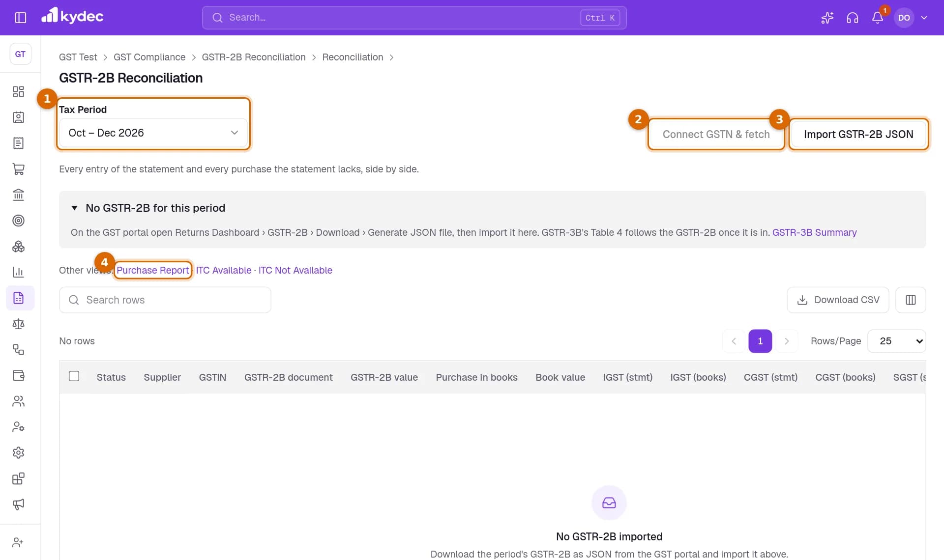
Task: Open the balance scale sidebar icon
Action: tap(18, 324)
